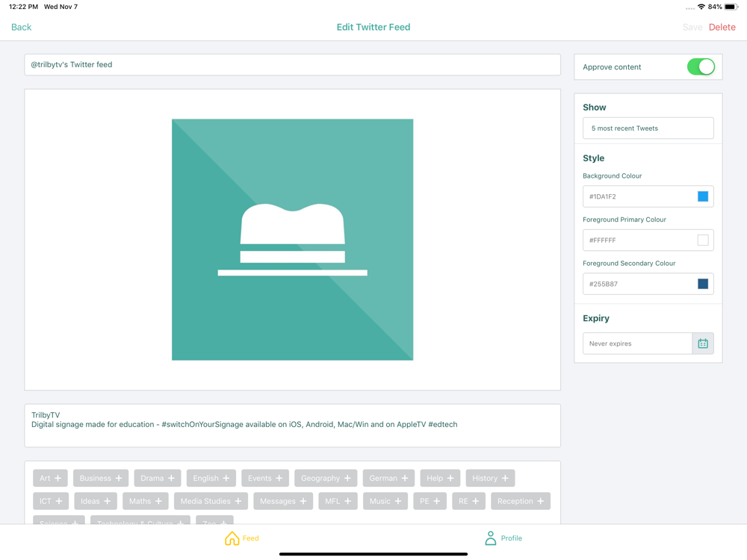Edit the #1DA1F2 background colour field

point(648,196)
